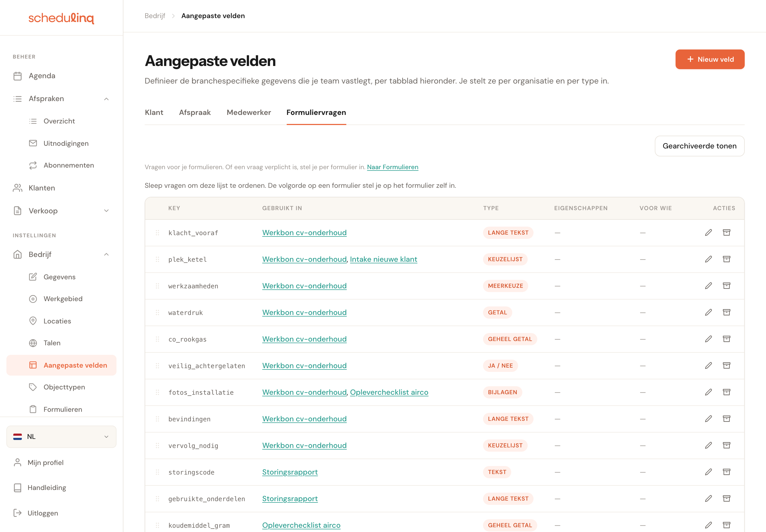Archive the plek_ketel field
The height and width of the screenshot is (532, 766).
tap(726, 259)
